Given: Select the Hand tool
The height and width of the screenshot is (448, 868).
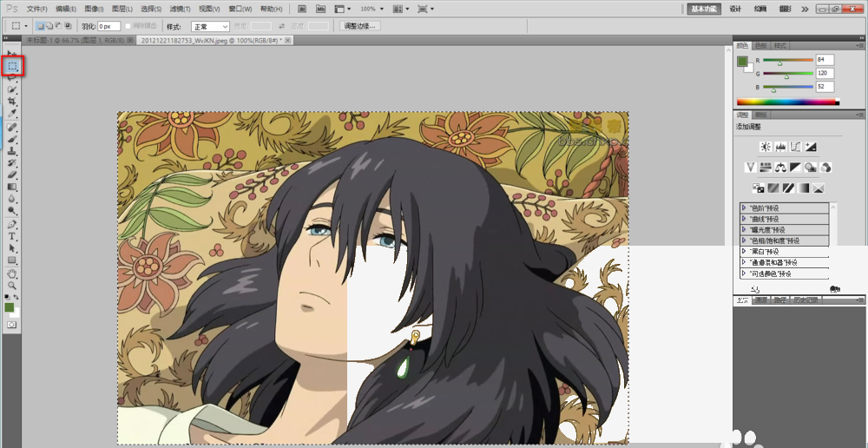Looking at the screenshot, I should coord(12,274).
